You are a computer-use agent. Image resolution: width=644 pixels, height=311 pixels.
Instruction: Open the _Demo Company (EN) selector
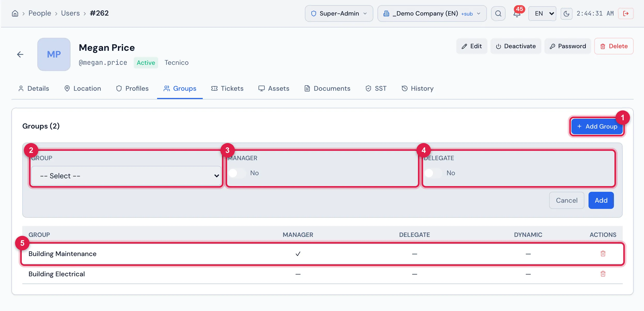432,13
